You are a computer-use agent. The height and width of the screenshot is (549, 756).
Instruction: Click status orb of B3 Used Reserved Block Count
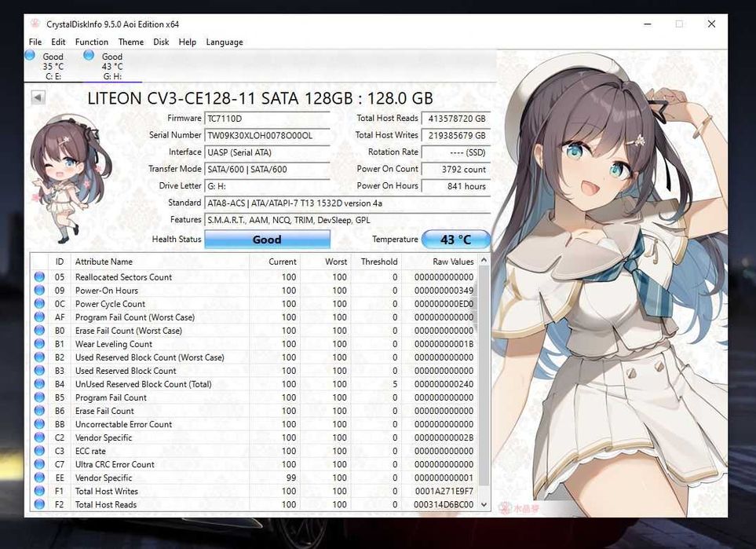tap(39, 371)
